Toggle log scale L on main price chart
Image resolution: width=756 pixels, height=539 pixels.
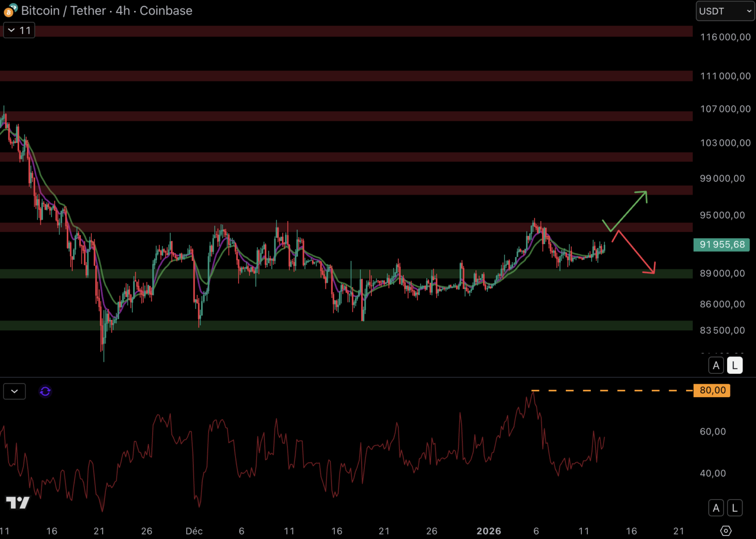pos(735,365)
